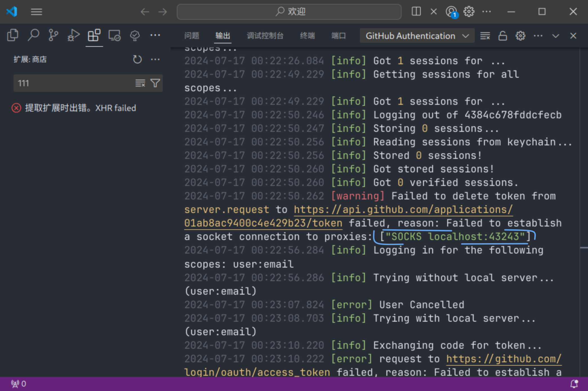Click the 扩展: 商店 view title

(30, 59)
